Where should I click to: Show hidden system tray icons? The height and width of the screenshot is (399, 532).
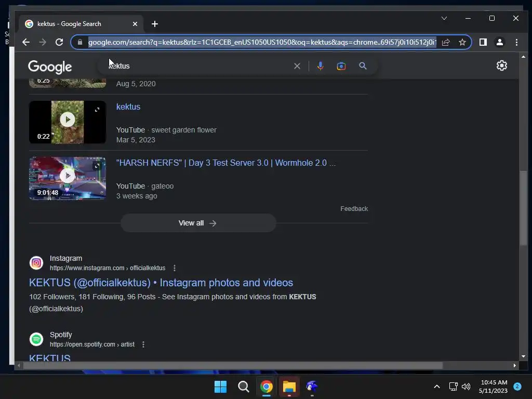(x=437, y=387)
